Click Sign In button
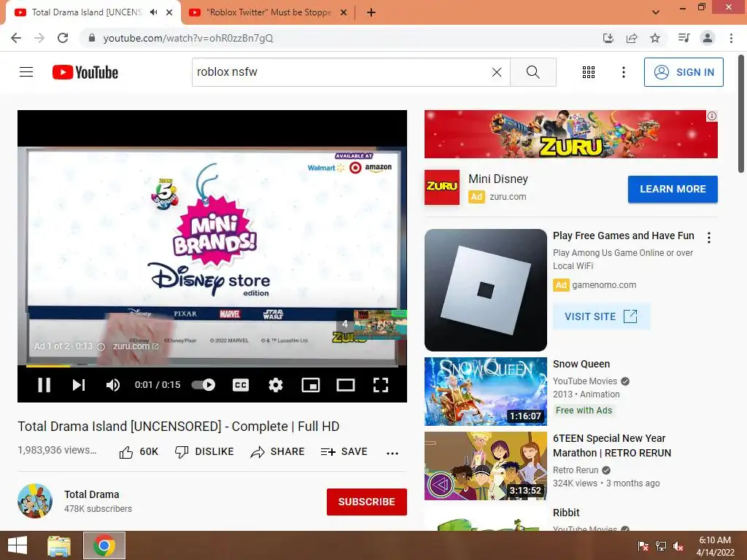Screen dimensions: 747x560 [x=684, y=72]
